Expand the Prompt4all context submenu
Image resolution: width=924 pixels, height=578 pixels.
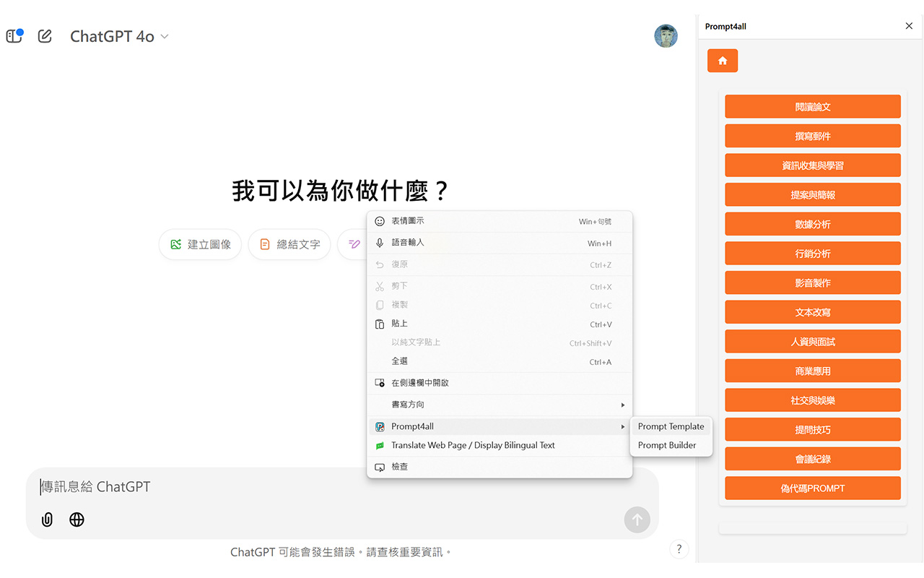(500, 426)
